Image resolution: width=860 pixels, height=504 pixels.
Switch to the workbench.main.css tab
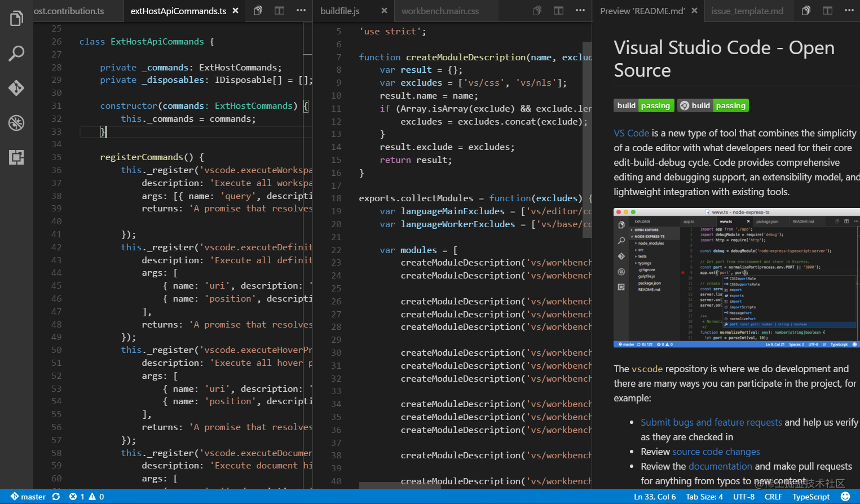pyautogui.click(x=440, y=11)
